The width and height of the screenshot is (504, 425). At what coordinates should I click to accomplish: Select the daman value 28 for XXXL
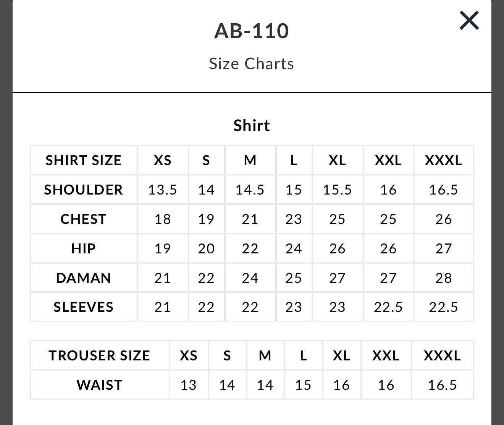click(443, 278)
